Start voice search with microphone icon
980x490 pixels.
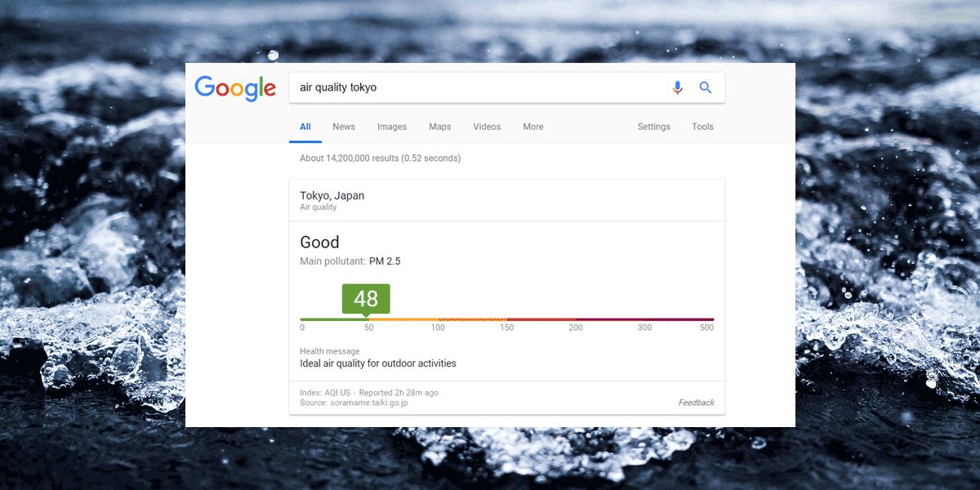(x=677, y=87)
